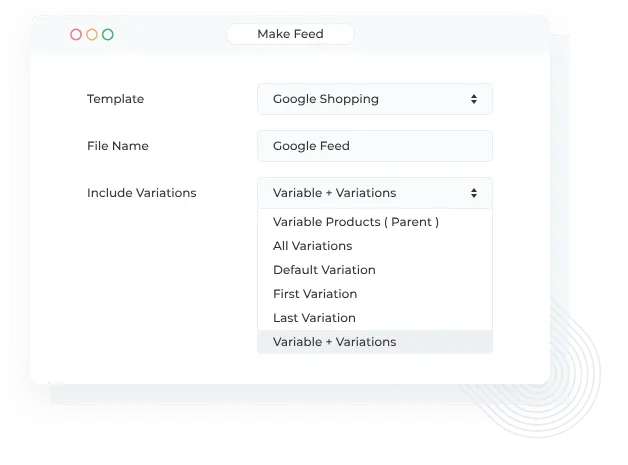This screenshot has height=465, width=628.
Task: Click the red close window circle
Action: tap(76, 34)
